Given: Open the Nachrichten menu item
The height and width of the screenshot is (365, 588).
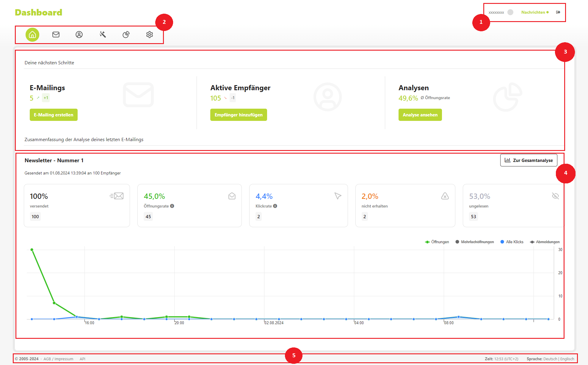Looking at the screenshot, I should click(x=533, y=12).
